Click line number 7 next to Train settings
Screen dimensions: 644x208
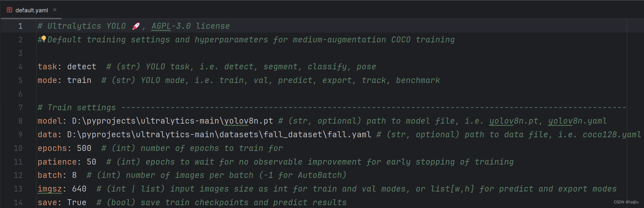pos(20,108)
